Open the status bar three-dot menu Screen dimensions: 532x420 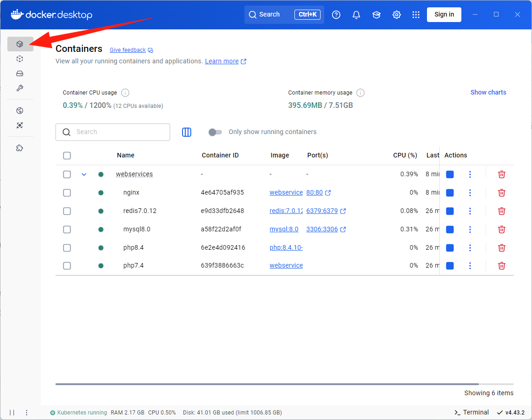[x=27, y=413]
